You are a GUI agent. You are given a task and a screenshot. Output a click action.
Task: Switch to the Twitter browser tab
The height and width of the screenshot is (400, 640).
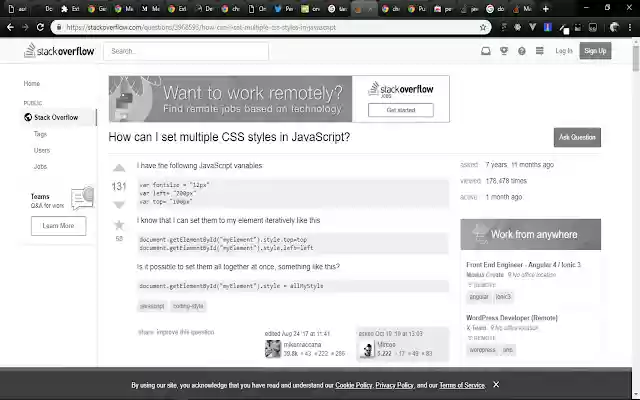point(284,8)
